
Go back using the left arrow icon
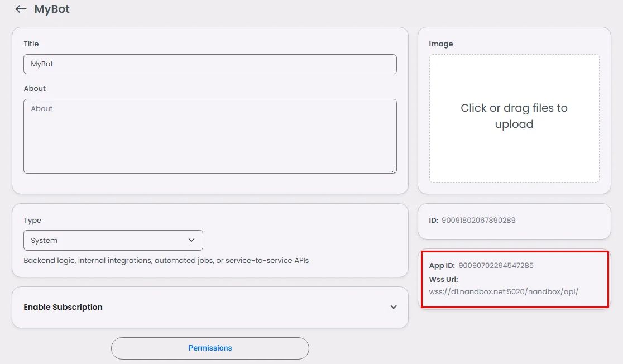[x=21, y=9]
